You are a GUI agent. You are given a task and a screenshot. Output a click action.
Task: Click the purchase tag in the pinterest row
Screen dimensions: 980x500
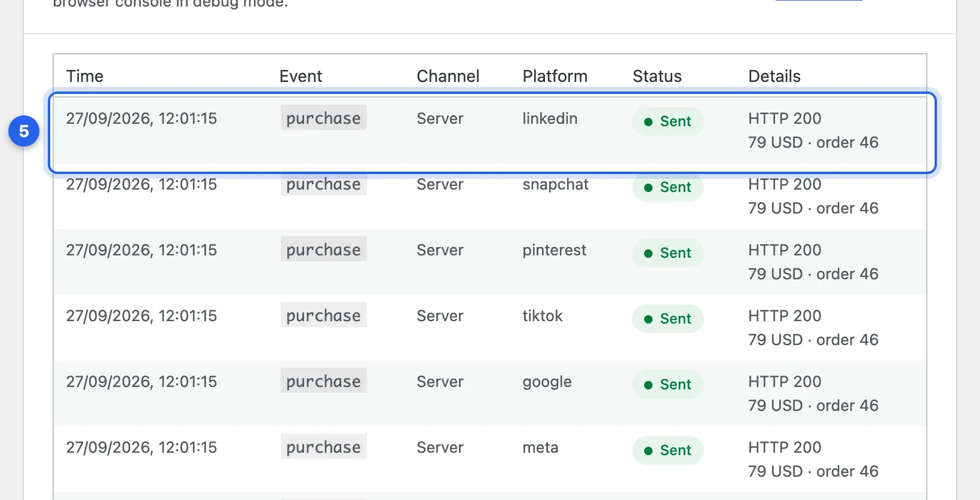click(x=323, y=249)
